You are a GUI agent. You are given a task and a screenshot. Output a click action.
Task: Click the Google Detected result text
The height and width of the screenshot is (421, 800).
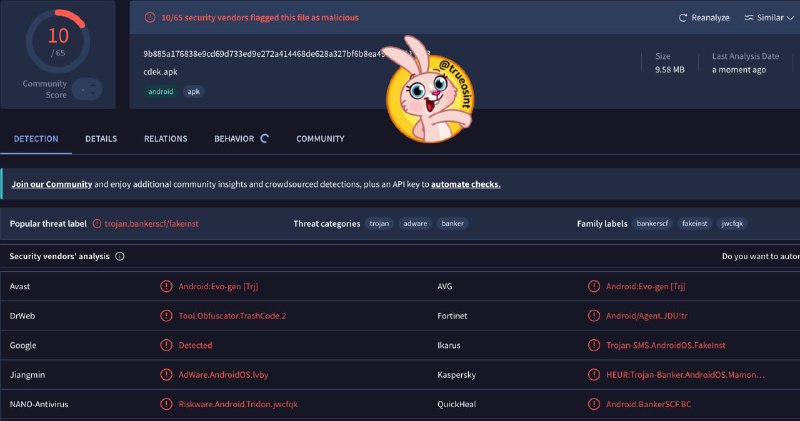point(195,345)
